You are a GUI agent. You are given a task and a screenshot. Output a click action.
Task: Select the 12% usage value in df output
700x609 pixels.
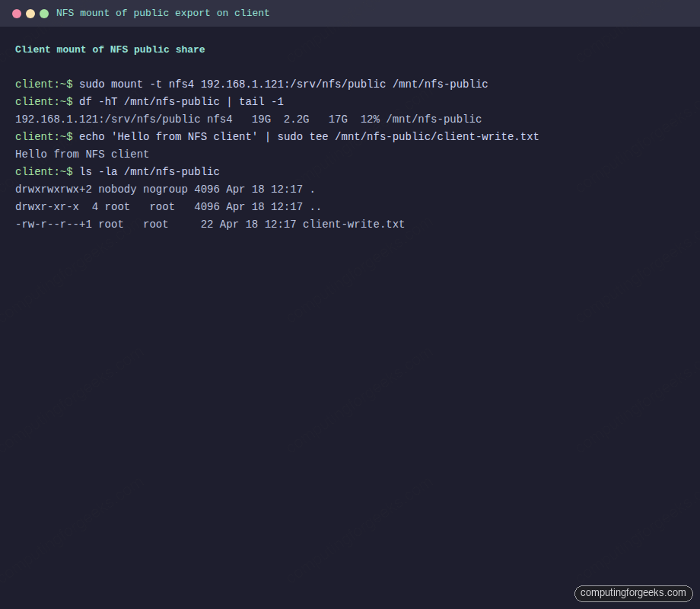coord(370,119)
